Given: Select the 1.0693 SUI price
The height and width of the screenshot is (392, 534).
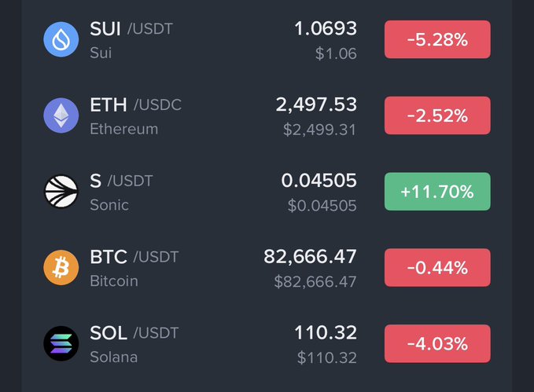Looking at the screenshot, I should [326, 28].
